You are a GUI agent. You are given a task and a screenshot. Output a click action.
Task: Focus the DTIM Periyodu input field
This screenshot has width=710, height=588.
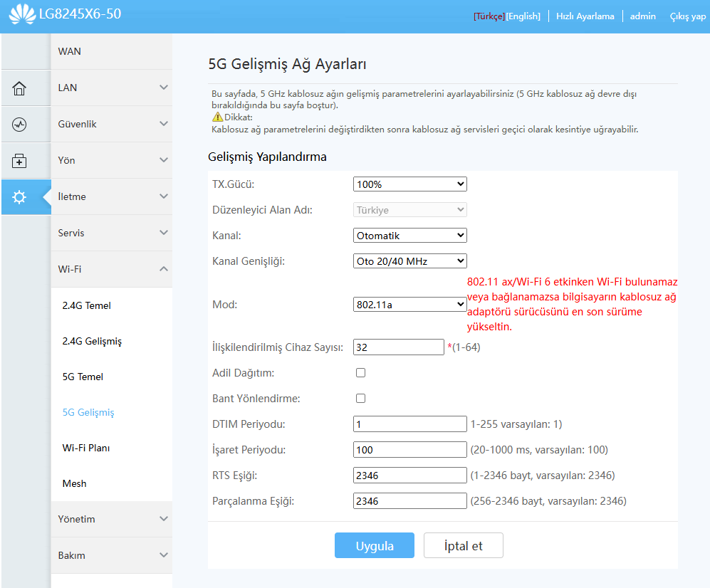click(x=409, y=424)
